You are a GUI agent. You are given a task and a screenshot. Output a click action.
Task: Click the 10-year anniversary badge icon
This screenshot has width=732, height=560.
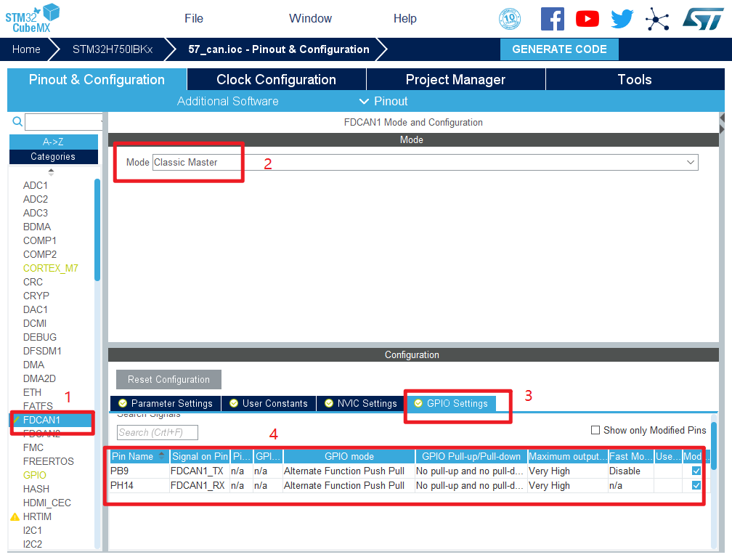pos(510,19)
